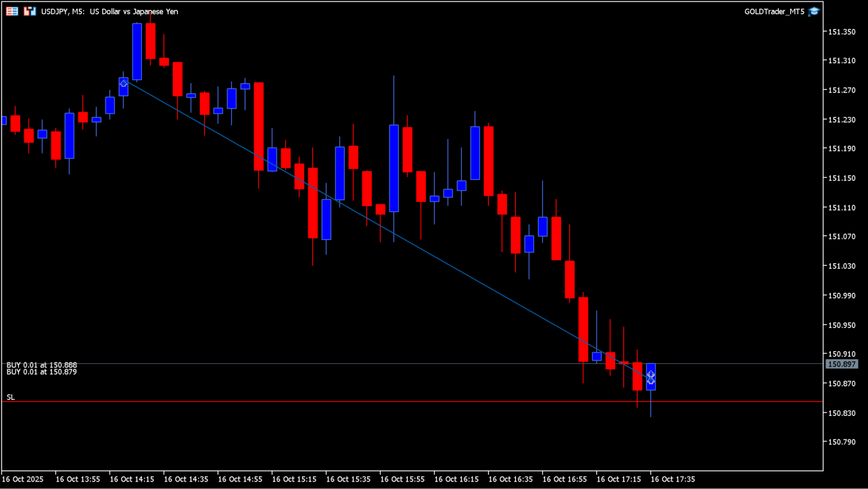Click the 16 Oct 2025 date label

coord(23,480)
